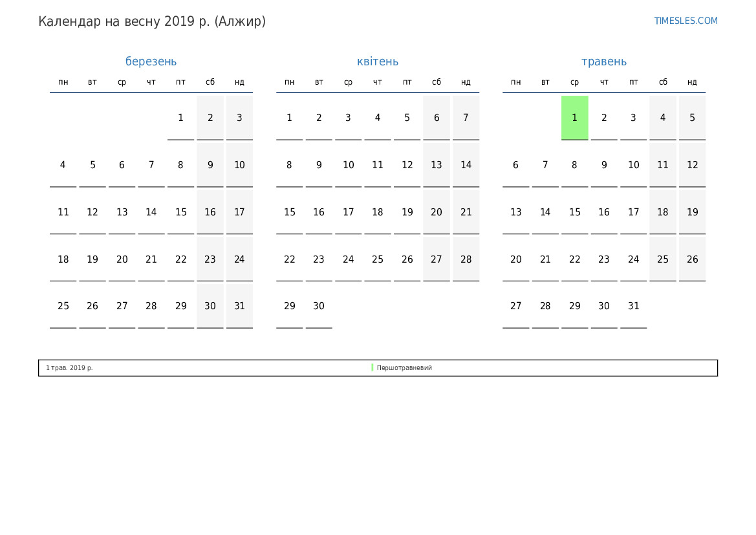Select the highlighted May 1 holiday cell

point(574,118)
